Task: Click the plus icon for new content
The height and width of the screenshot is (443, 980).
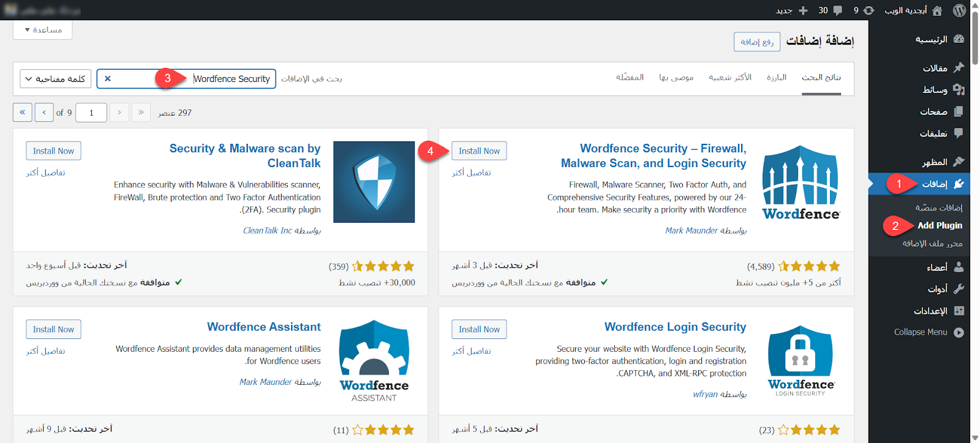Action: (x=803, y=10)
